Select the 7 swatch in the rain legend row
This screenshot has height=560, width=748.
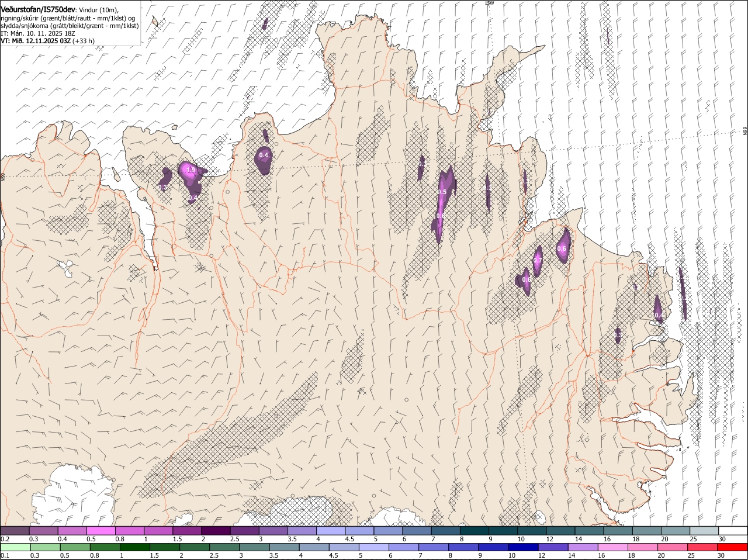433,548
